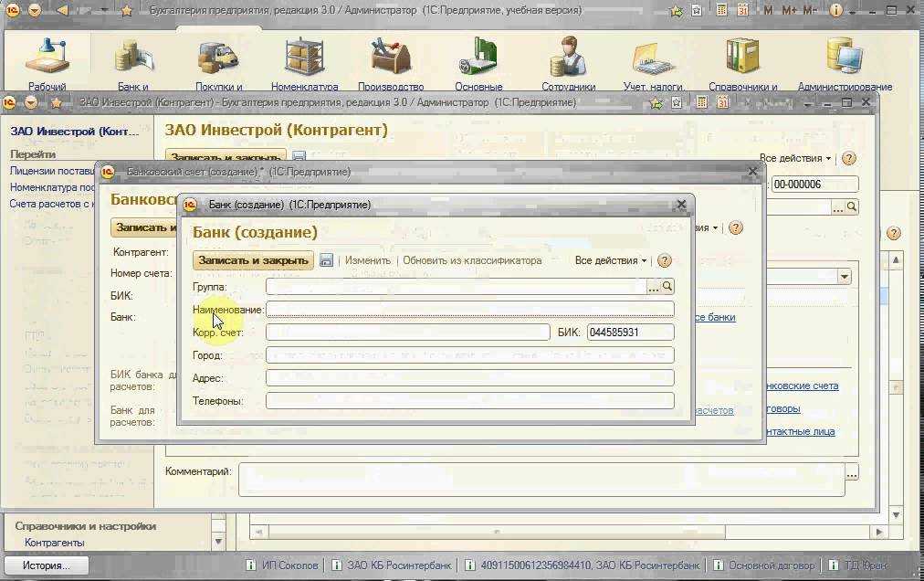Open dropdown arrow beside info icon in title bar

coord(852,12)
